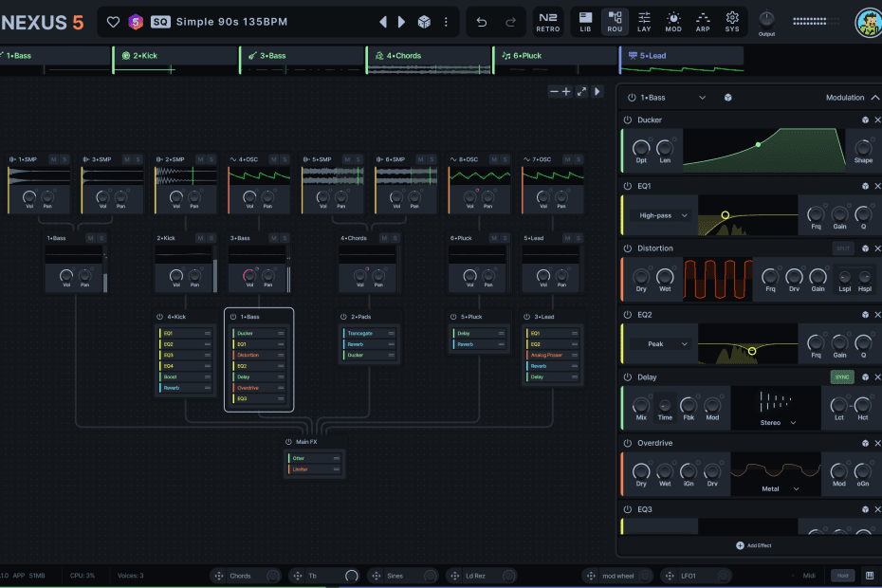Click the Output volume knob
This screenshot has height=588, width=882.
[x=766, y=18]
